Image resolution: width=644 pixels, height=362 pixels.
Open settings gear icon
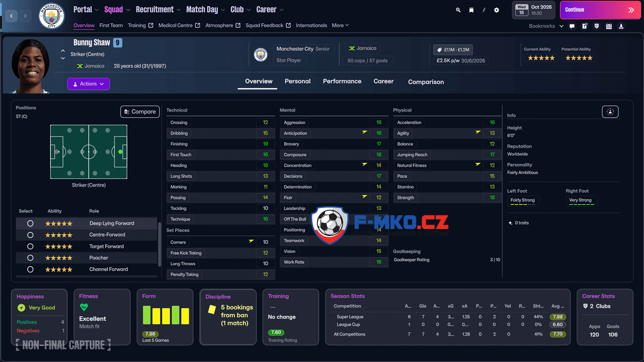click(496, 10)
